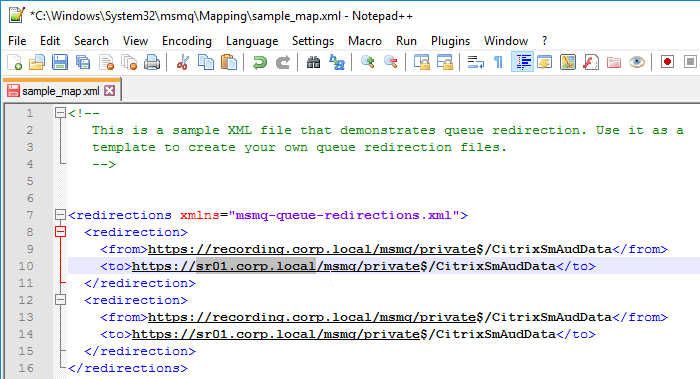Click line number 5 in the margin
The height and width of the screenshot is (379, 700).
click(x=30, y=181)
